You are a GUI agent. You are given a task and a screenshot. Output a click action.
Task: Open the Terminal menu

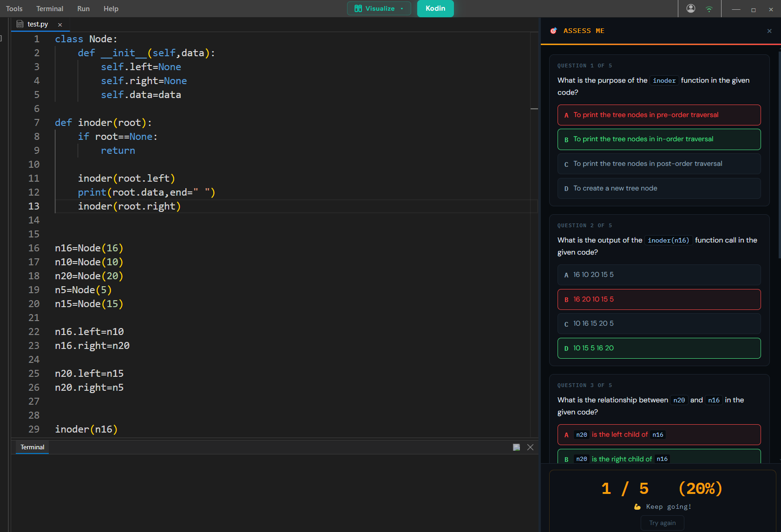click(50, 9)
